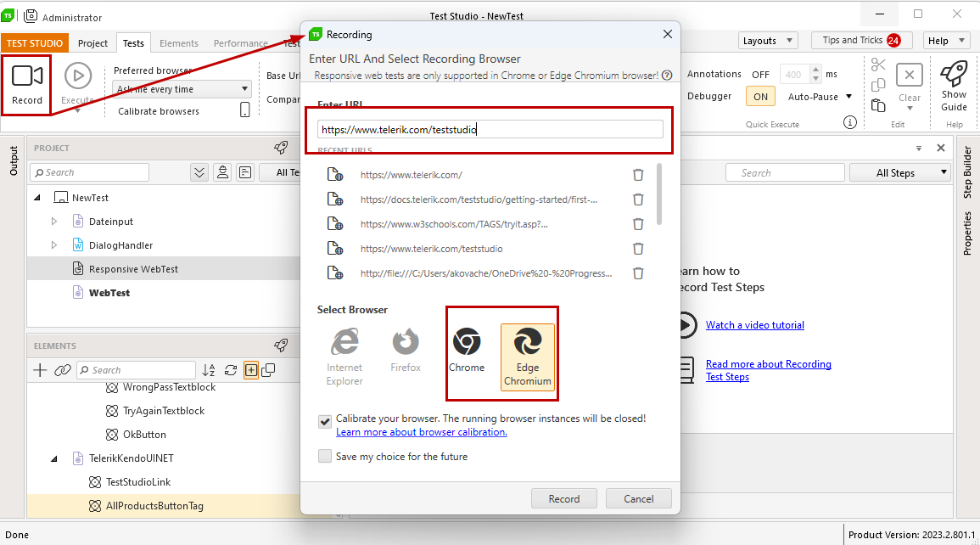Open Learn more about browser calibration link
This screenshot has height=545, width=980.
421,432
